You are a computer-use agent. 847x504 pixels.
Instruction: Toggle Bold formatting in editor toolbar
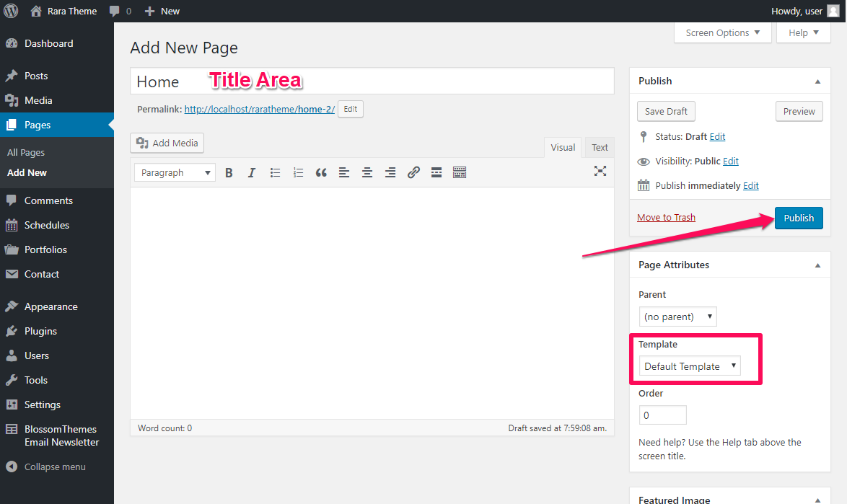point(229,172)
